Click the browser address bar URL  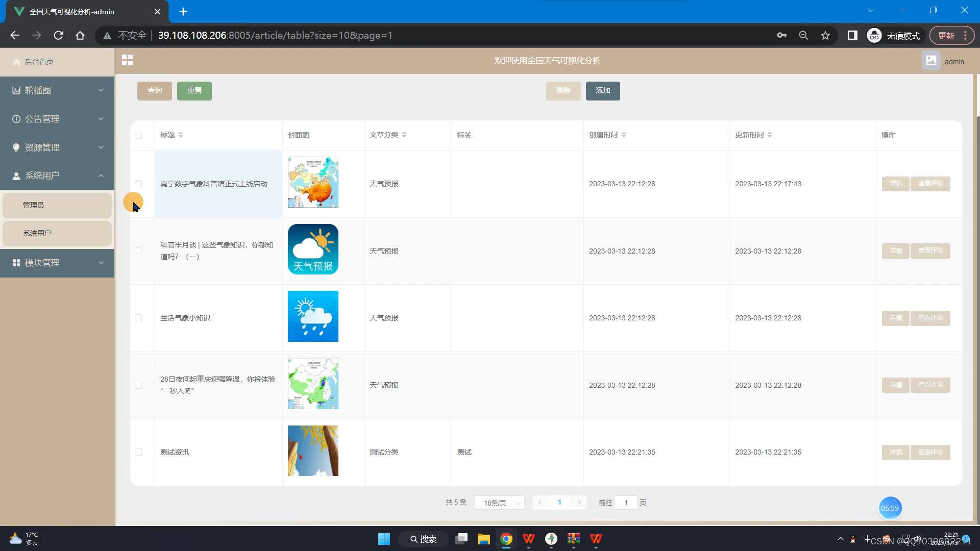point(275,35)
